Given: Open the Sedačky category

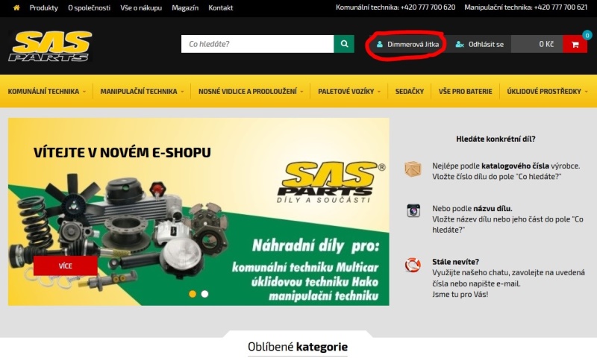Looking at the screenshot, I should (x=409, y=92).
